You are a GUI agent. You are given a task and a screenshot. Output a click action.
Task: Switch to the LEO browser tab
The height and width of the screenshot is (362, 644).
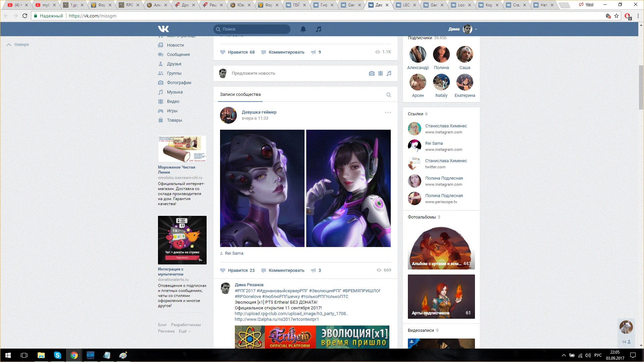pyautogui.click(x=406, y=5)
